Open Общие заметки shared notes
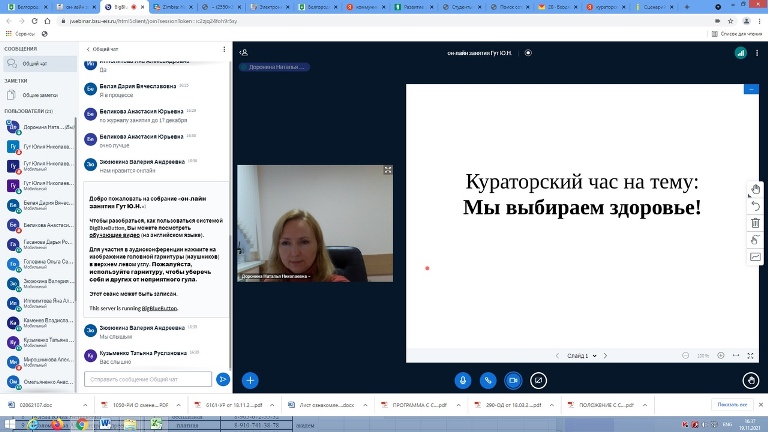Image resolution: width=768 pixels, height=432 pixels. click(x=41, y=95)
